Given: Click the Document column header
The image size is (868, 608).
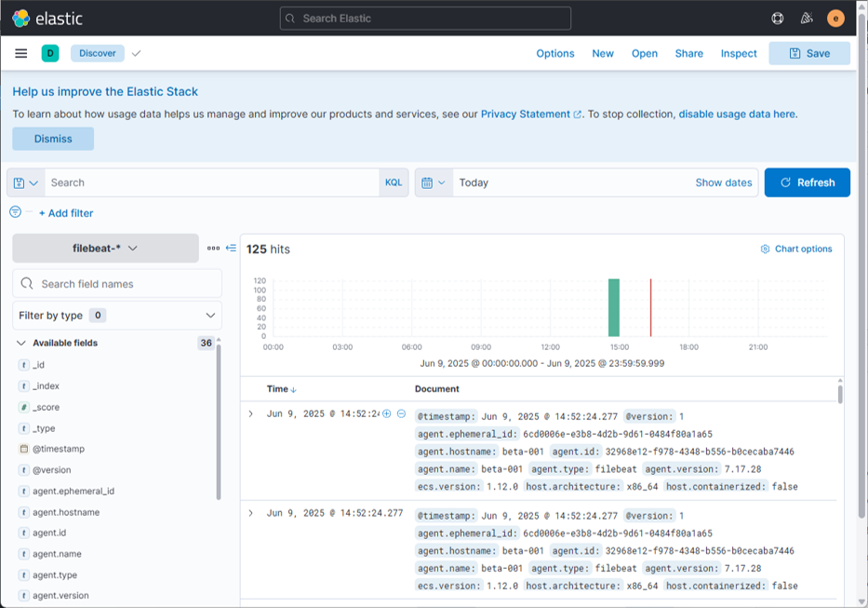Looking at the screenshot, I should (x=436, y=389).
